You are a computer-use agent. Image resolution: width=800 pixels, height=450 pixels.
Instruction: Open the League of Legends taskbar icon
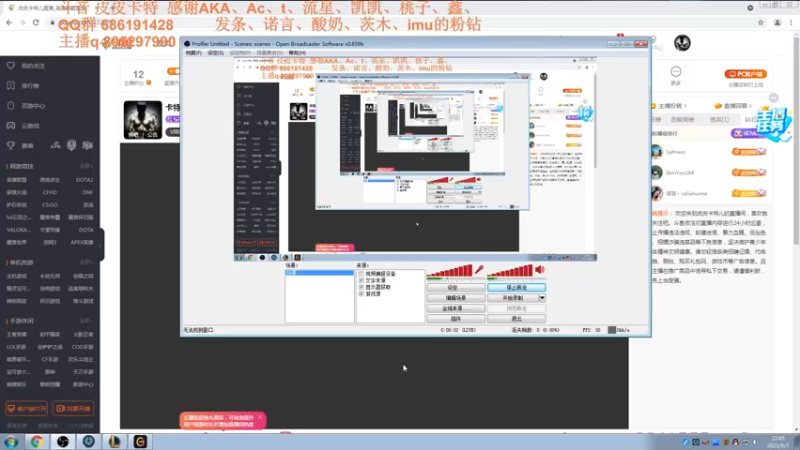click(x=114, y=441)
